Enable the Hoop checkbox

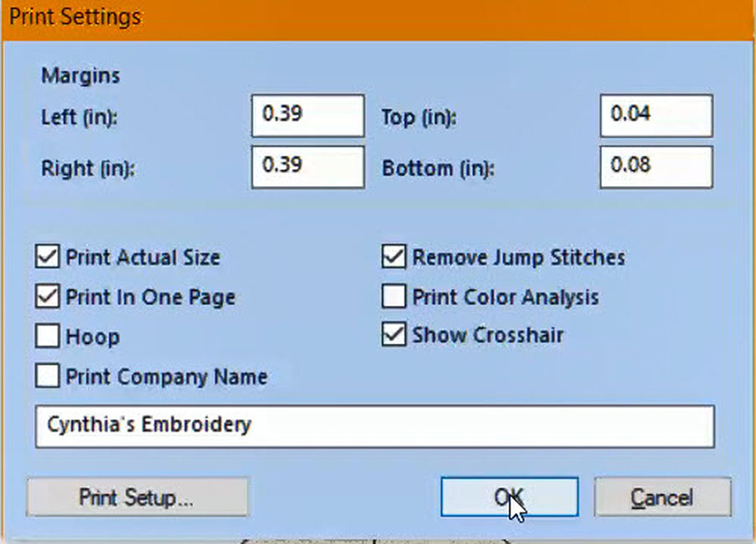point(46,336)
